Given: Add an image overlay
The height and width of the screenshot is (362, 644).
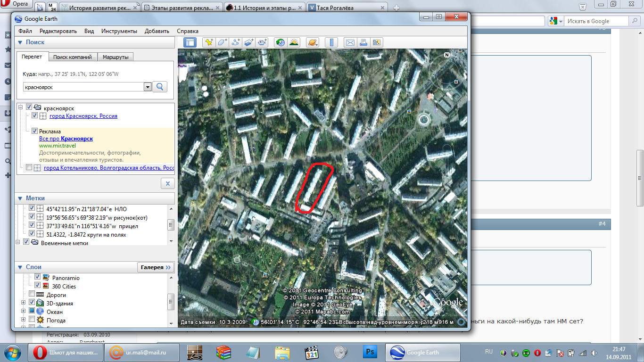Looking at the screenshot, I should pyautogui.click(x=249, y=42).
